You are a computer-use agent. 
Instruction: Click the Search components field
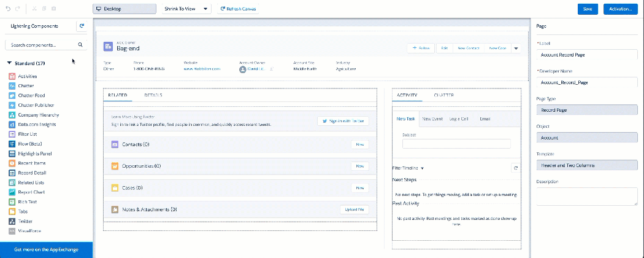coord(46,45)
